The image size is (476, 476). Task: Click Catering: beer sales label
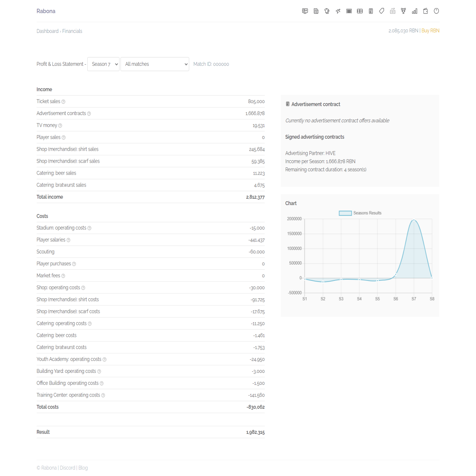pos(56,173)
